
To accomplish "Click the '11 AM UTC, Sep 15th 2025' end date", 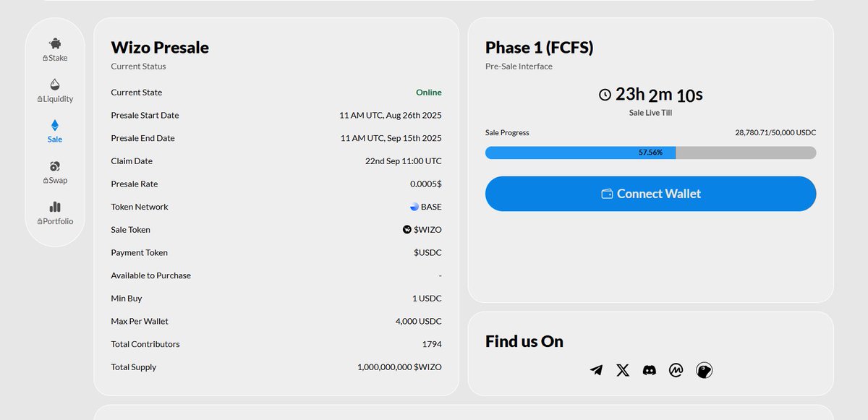I will [391, 138].
